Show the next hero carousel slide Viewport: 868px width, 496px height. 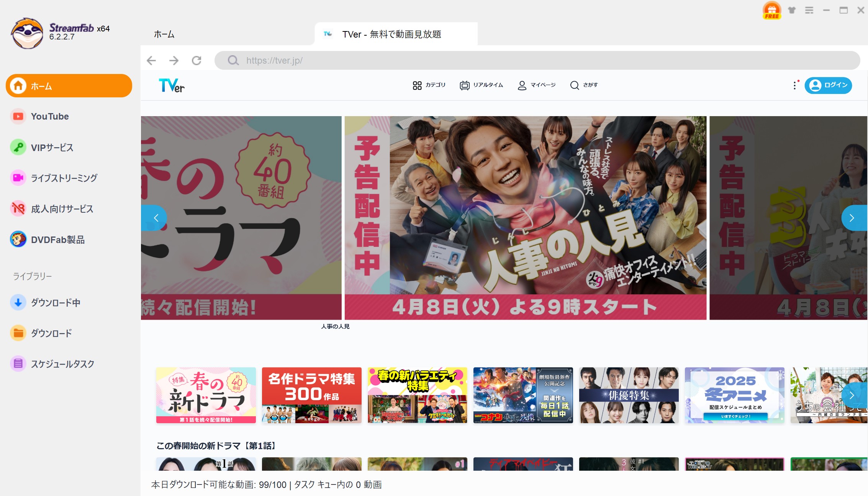coord(854,218)
